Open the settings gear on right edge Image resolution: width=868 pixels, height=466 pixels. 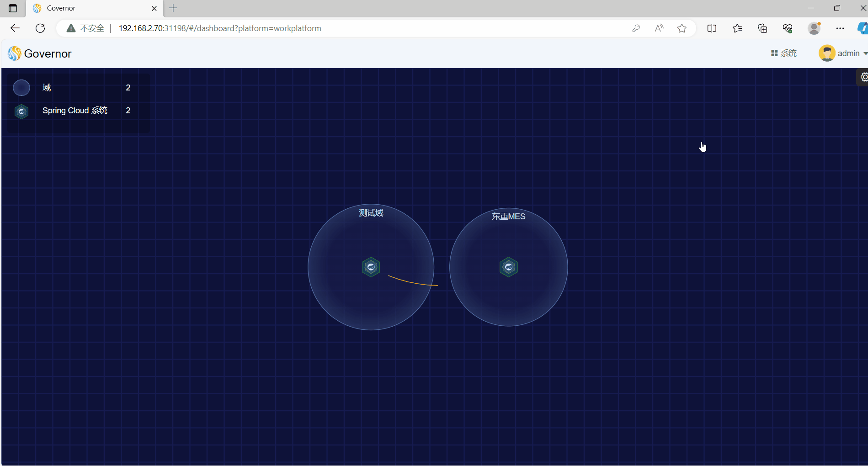click(863, 77)
